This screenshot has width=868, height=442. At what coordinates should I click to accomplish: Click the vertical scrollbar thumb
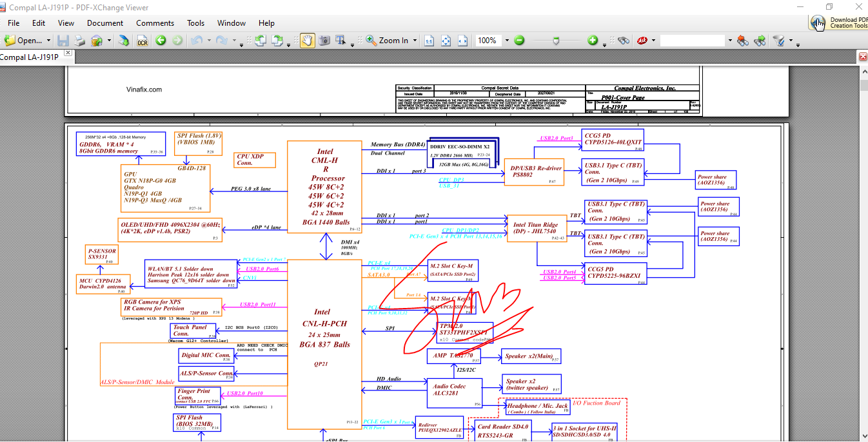tap(863, 86)
